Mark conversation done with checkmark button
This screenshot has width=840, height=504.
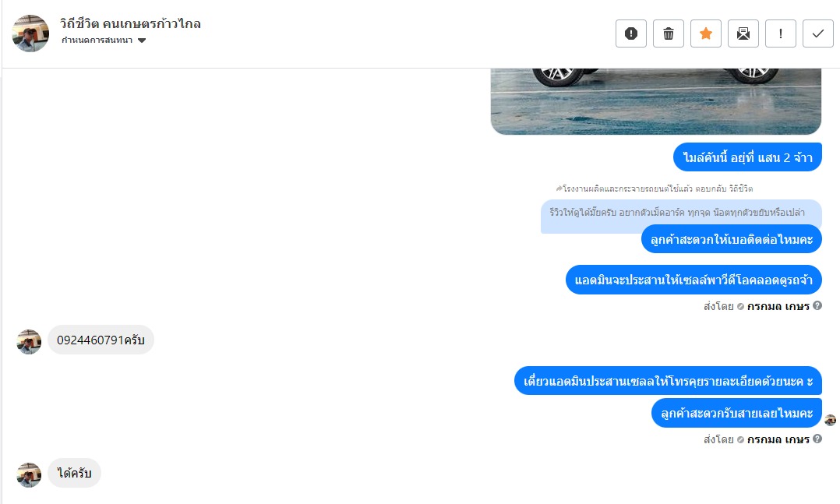[818, 33]
